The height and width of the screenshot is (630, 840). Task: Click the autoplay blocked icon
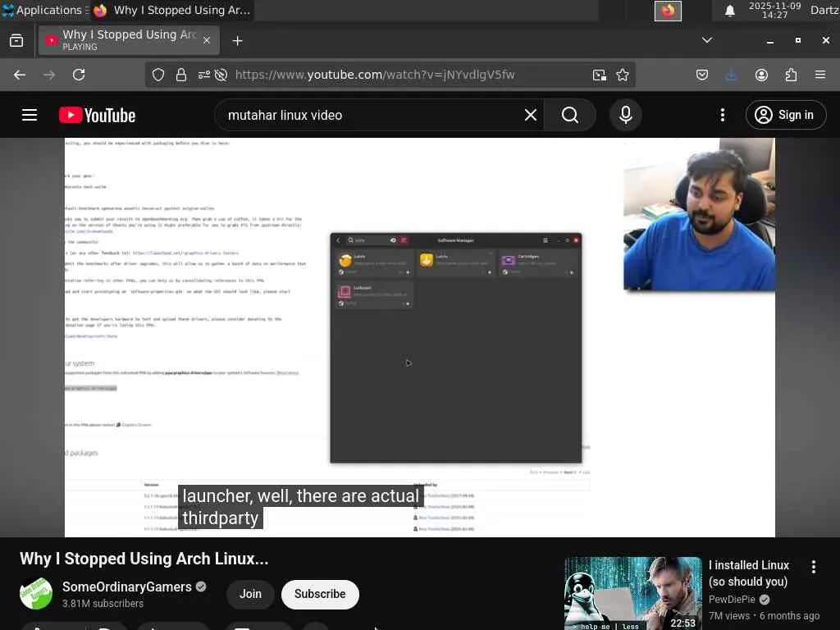(x=221, y=75)
